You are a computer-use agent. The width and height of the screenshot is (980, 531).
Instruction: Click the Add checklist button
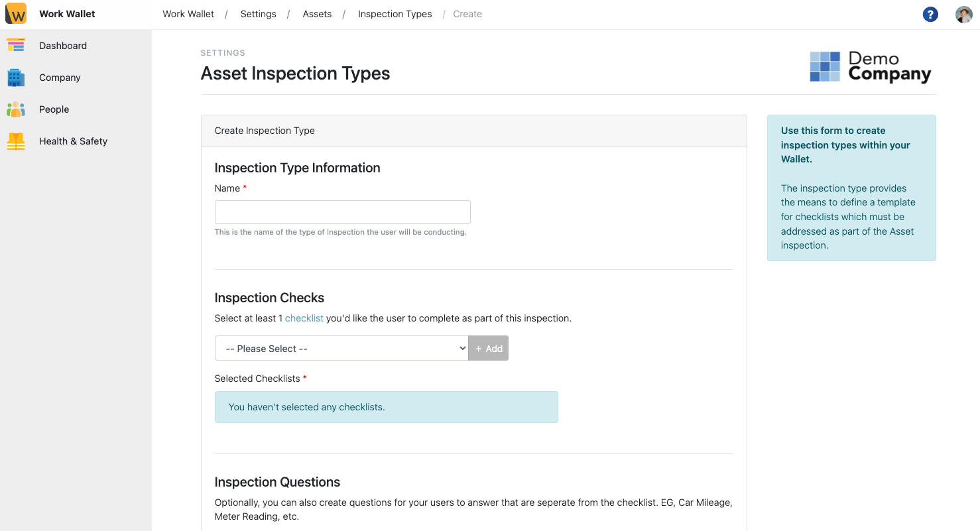pos(489,349)
